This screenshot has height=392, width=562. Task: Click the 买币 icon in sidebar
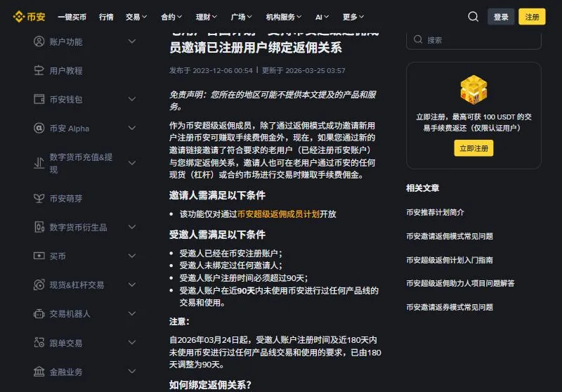pyautogui.click(x=39, y=256)
